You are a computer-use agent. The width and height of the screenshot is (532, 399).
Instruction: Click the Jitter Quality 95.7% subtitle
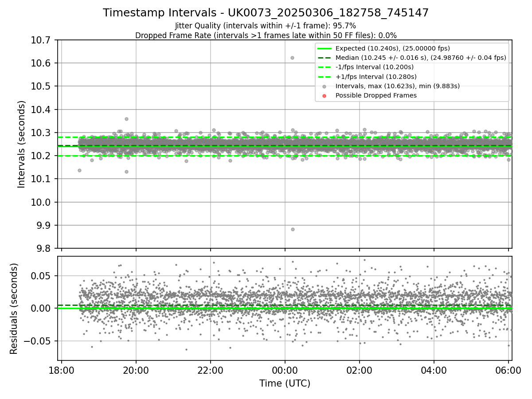coord(266,26)
